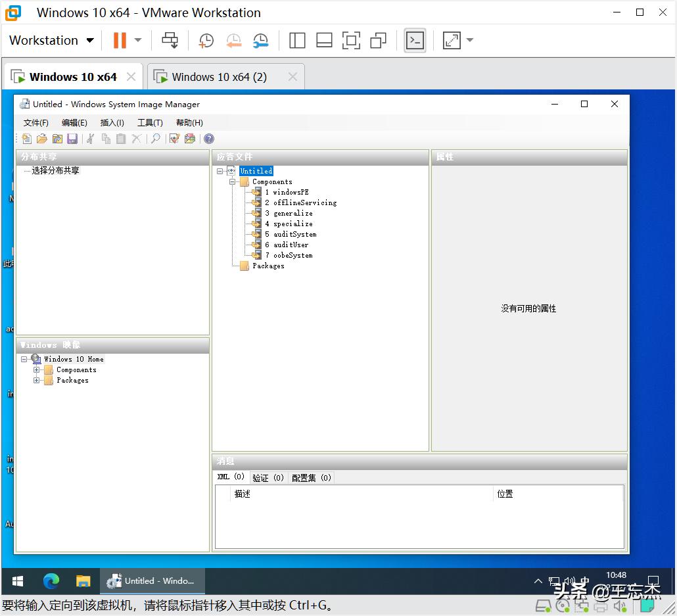
Task: Create a new answer file
Action: [26, 138]
